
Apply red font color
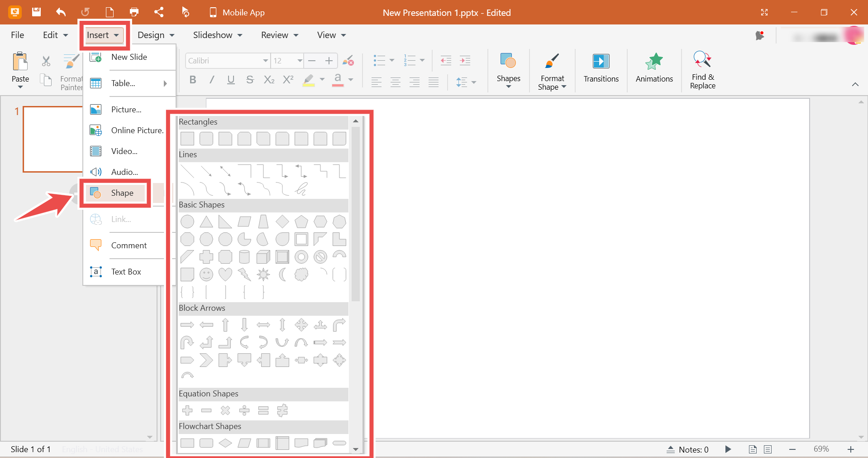point(338,80)
